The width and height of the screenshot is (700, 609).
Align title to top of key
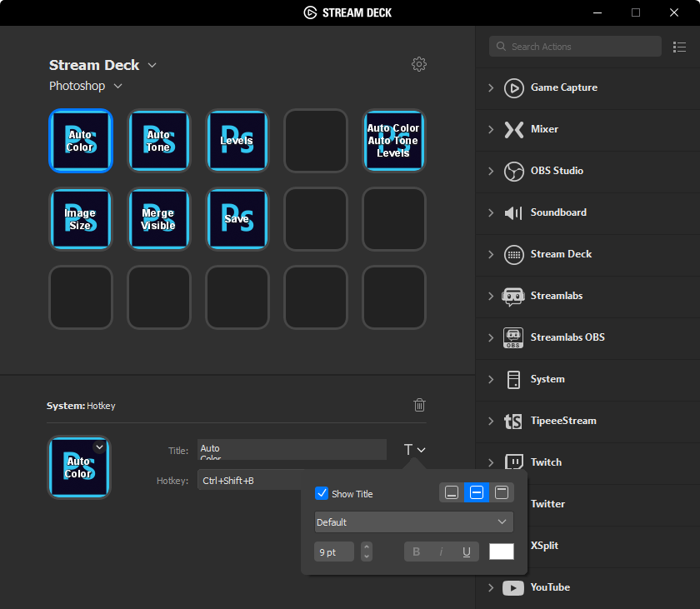coord(501,492)
